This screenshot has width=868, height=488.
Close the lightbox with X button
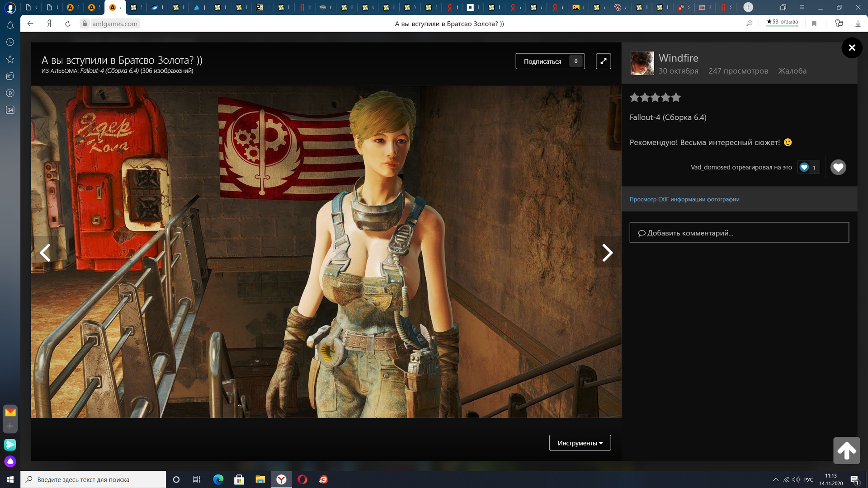click(x=852, y=47)
